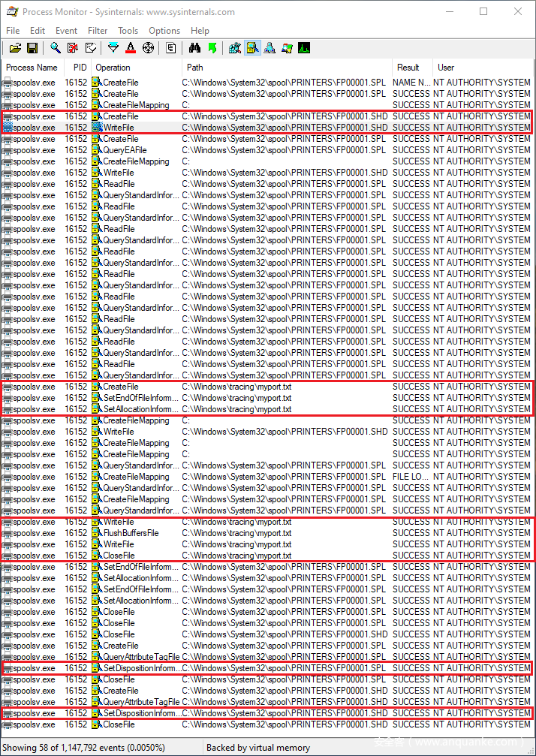Screen dimensions: 536x756
Task: Select the QueryEAFile operation row
Action: [x=267, y=150]
